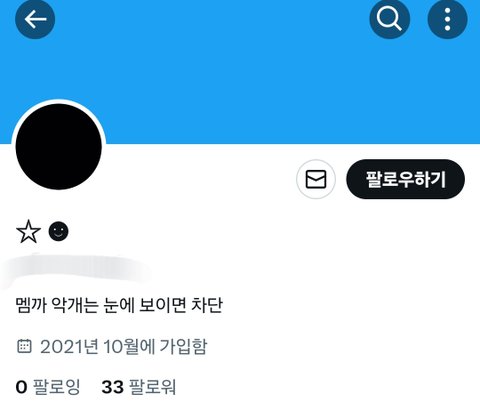Go back using the left arrow icon
The image size is (480, 402).
point(35,19)
